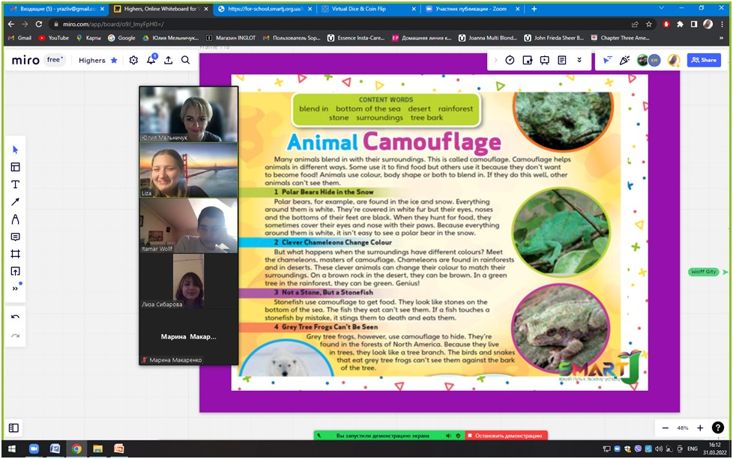Open the 46% zoom level menu
Screen dimensions: 733x459
pyautogui.click(x=681, y=428)
